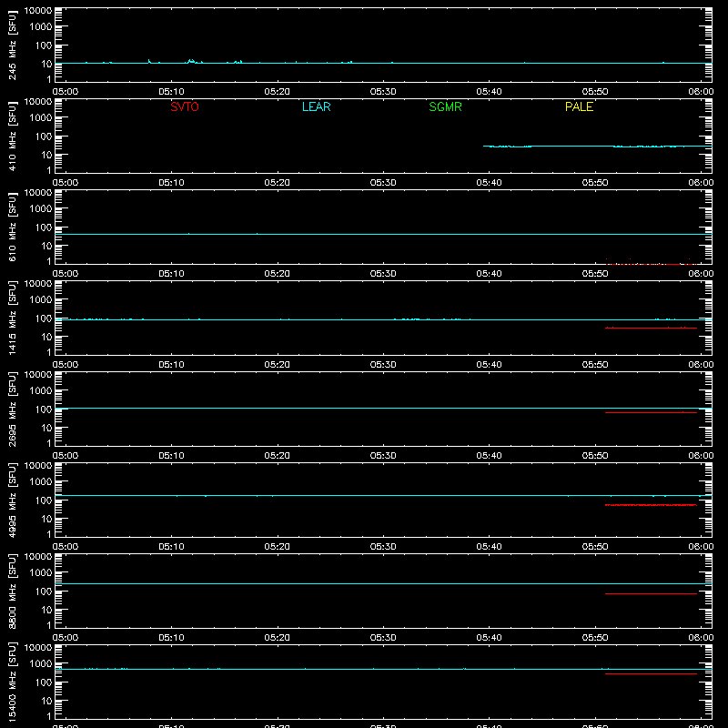Viewport: 728px width, 728px height.
Task: Select the 2695 MHz [SFU] axis title
Action: (12, 409)
